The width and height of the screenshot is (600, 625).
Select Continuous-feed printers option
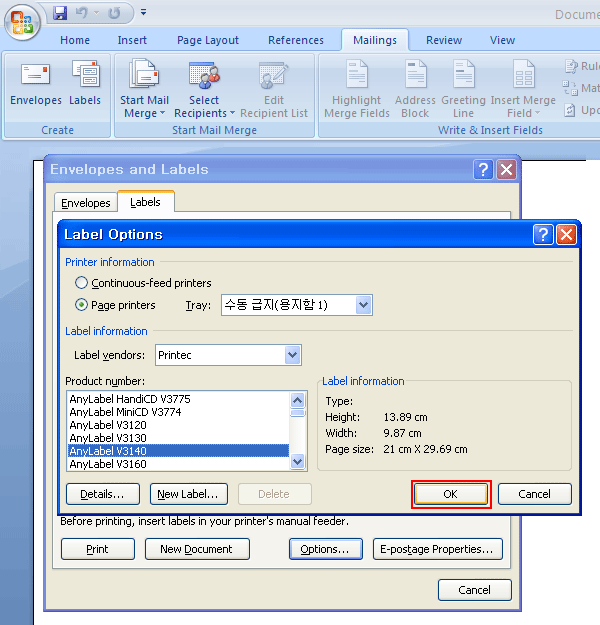pos(143,283)
